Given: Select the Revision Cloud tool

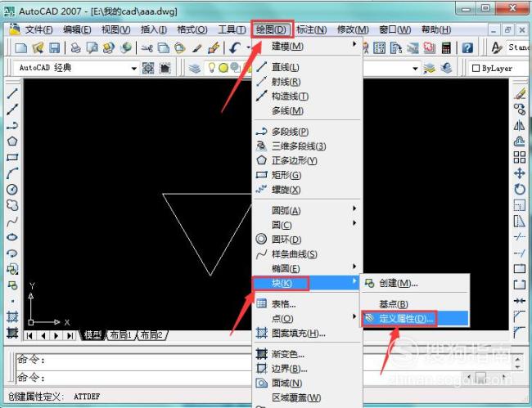Looking at the screenshot, I should click(12, 205).
